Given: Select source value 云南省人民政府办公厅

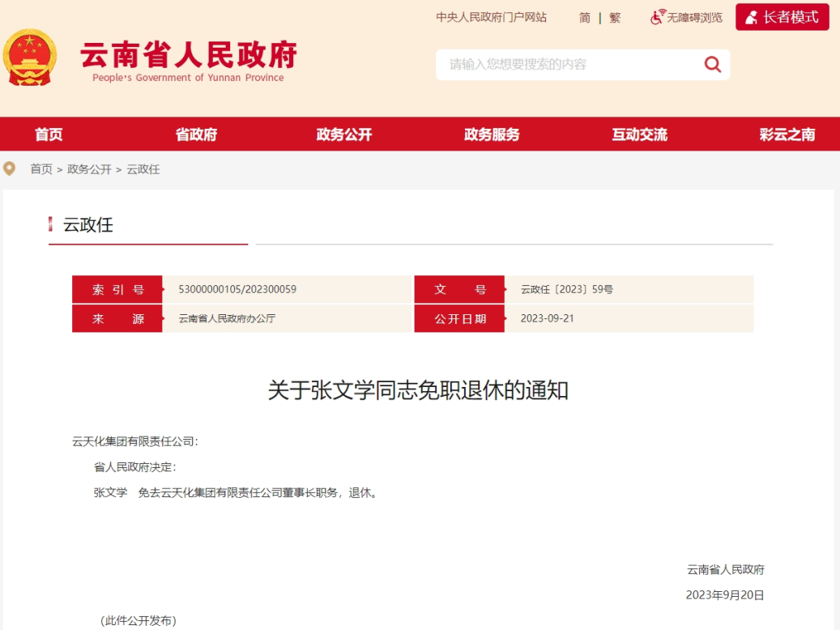Looking at the screenshot, I should [227, 318].
